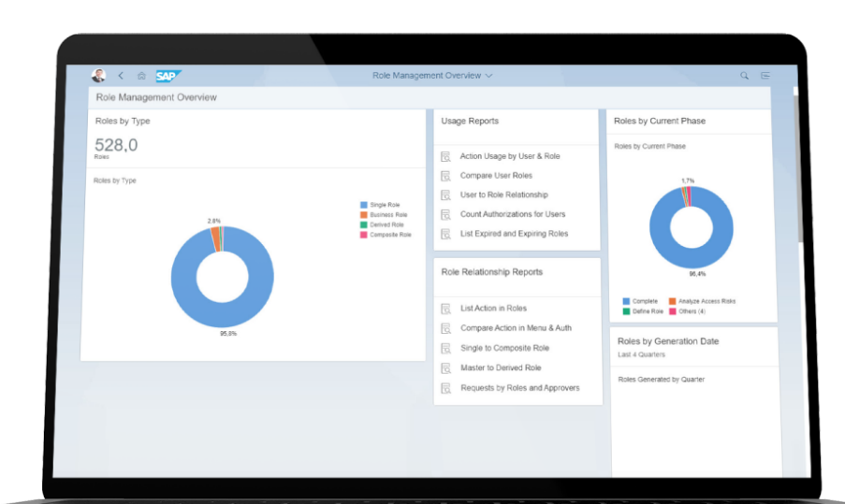This screenshot has width=845, height=504.
Task: Select the Composite Role pink legend swatch
Action: pyautogui.click(x=364, y=235)
